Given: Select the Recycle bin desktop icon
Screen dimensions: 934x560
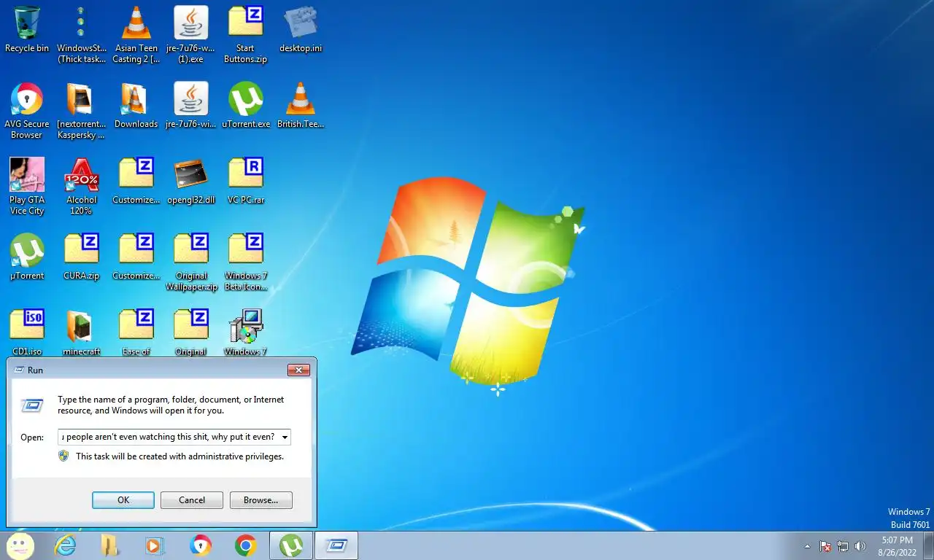Looking at the screenshot, I should [27, 29].
